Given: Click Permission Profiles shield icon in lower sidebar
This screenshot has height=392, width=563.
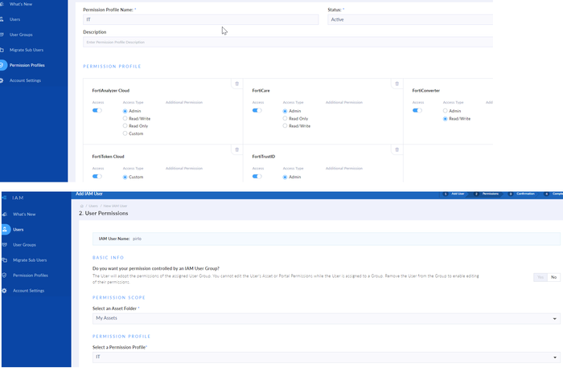Looking at the screenshot, I should pos(5,275).
